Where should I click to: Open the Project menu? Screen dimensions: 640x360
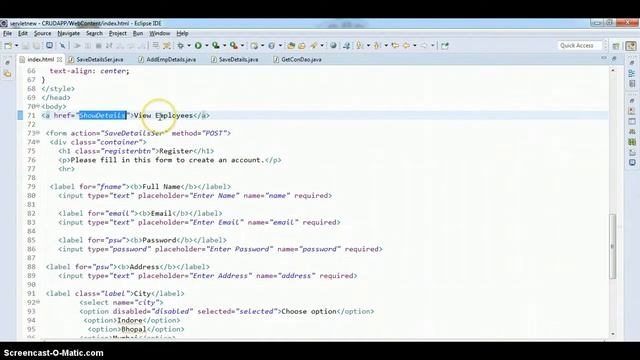coord(118,33)
